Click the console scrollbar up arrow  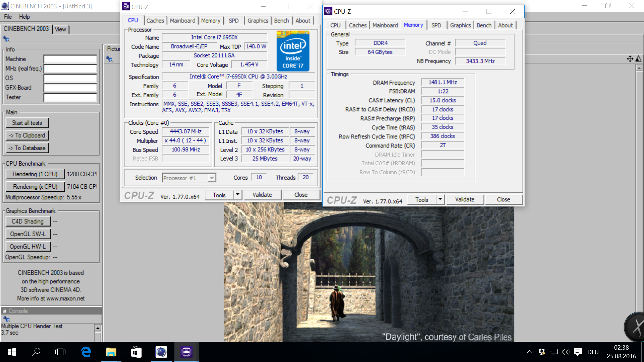(98, 328)
